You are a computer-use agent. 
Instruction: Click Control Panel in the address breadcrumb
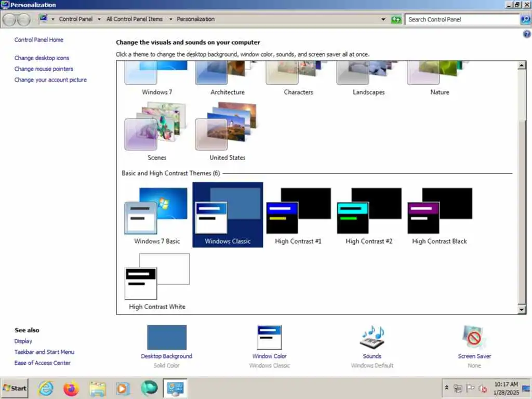76,19
